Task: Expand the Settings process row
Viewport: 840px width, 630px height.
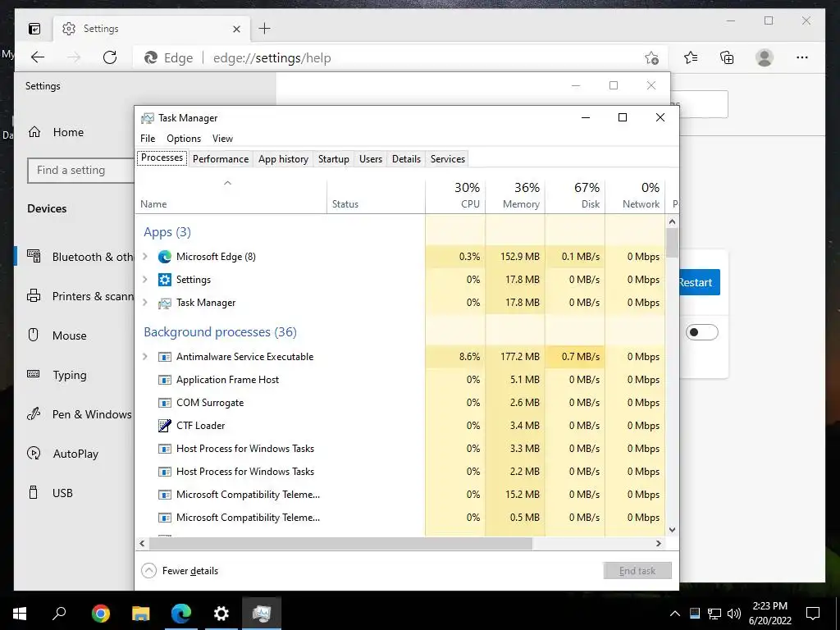Action: [144, 280]
